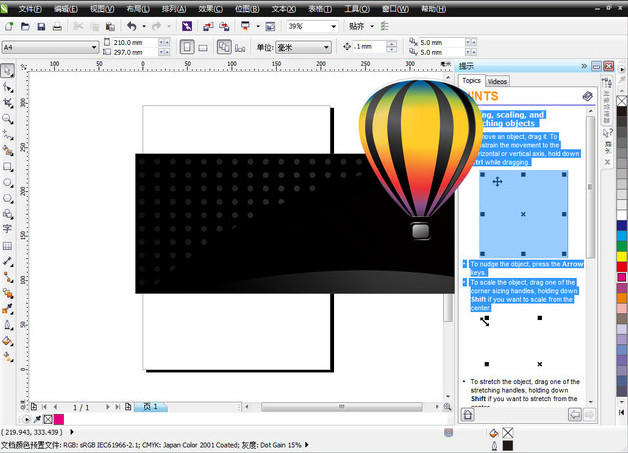Select the Blend effects tool

point(7,293)
